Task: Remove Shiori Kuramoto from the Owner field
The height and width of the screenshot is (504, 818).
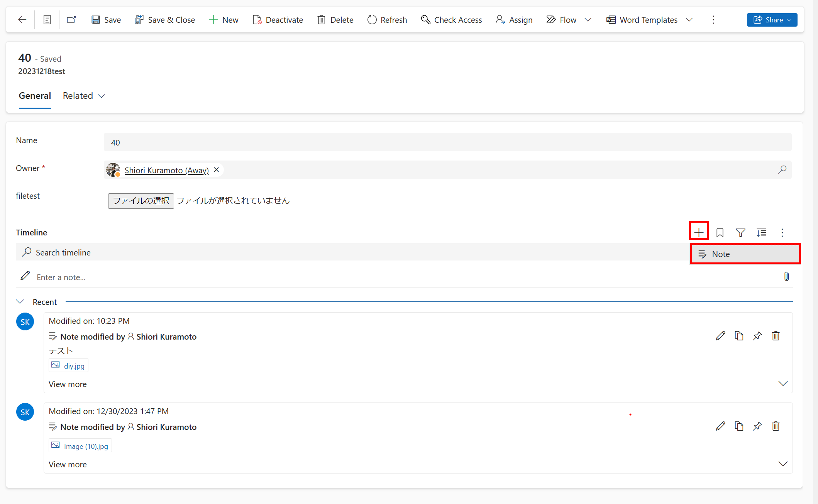Action: [217, 170]
